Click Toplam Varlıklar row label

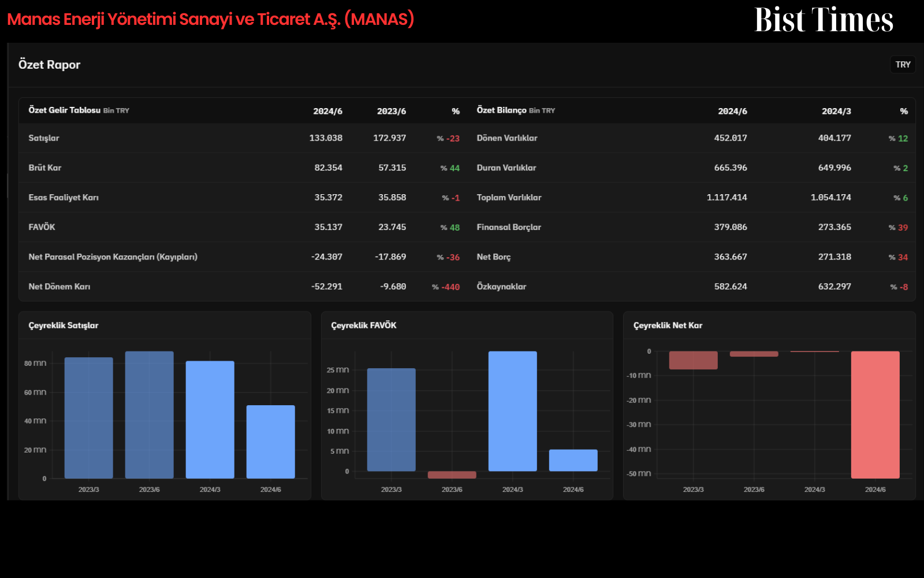[x=509, y=198]
